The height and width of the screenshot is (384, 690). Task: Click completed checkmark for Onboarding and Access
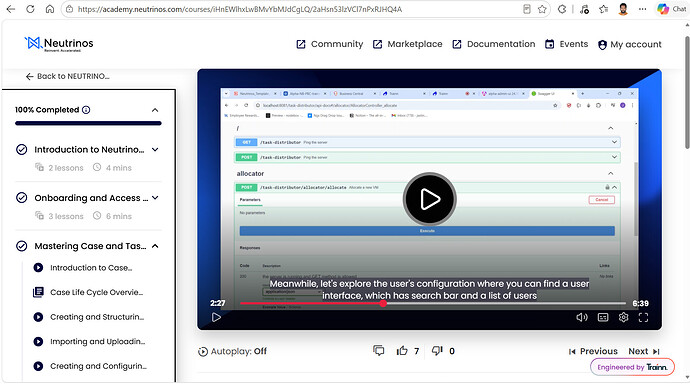pyautogui.click(x=22, y=198)
